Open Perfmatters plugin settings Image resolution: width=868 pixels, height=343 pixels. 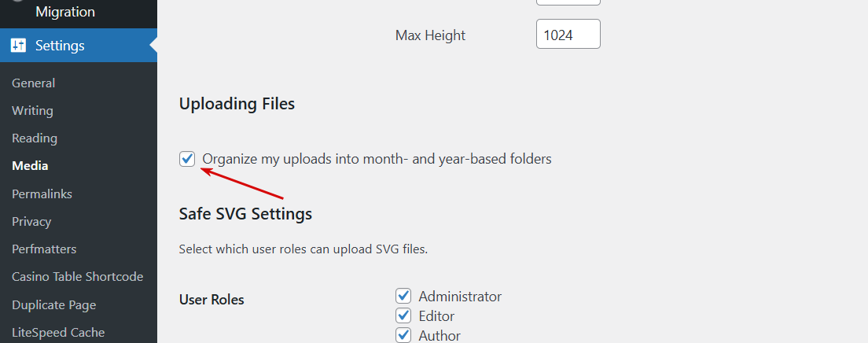(x=44, y=249)
